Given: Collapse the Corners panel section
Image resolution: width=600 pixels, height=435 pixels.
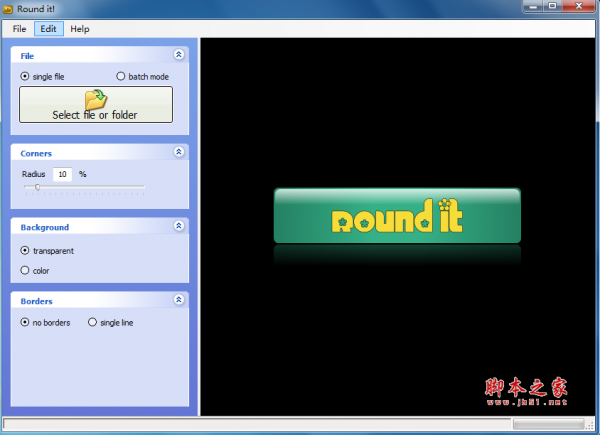Looking at the screenshot, I should point(179,153).
